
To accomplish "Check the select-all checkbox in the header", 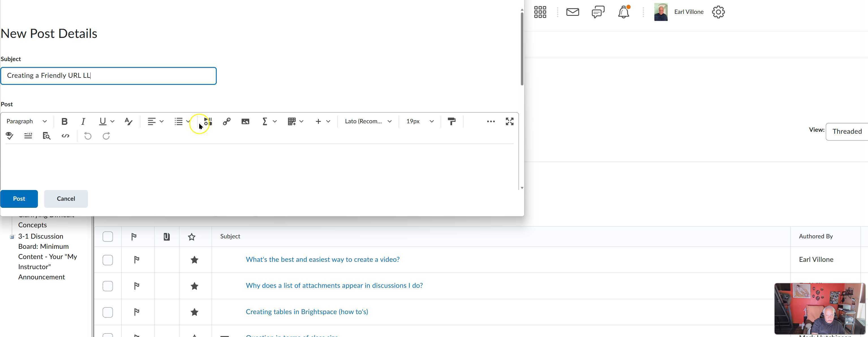I will [108, 236].
